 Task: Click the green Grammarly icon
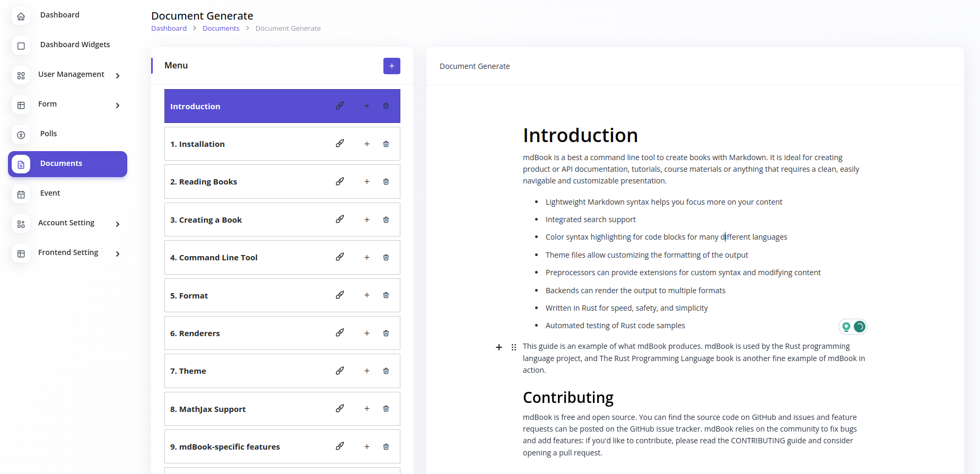[860, 327]
